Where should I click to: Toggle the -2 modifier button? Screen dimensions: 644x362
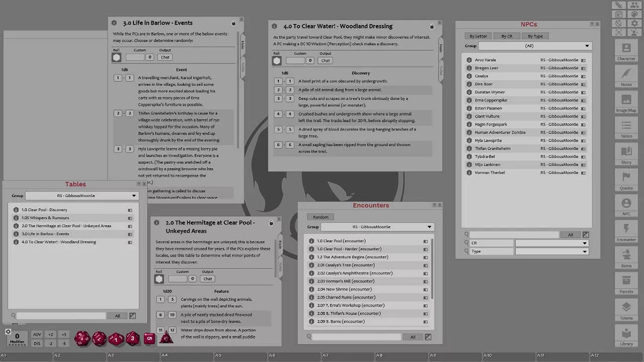pos(50,343)
